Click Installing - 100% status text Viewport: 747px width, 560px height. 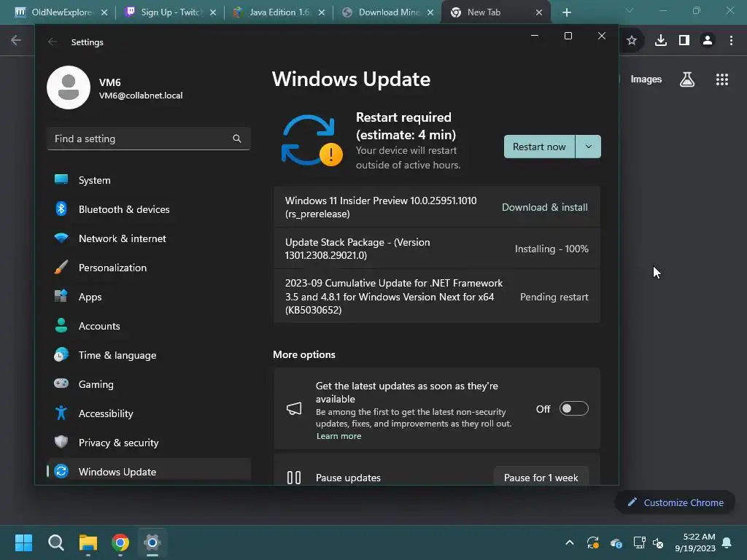[x=551, y=249]
